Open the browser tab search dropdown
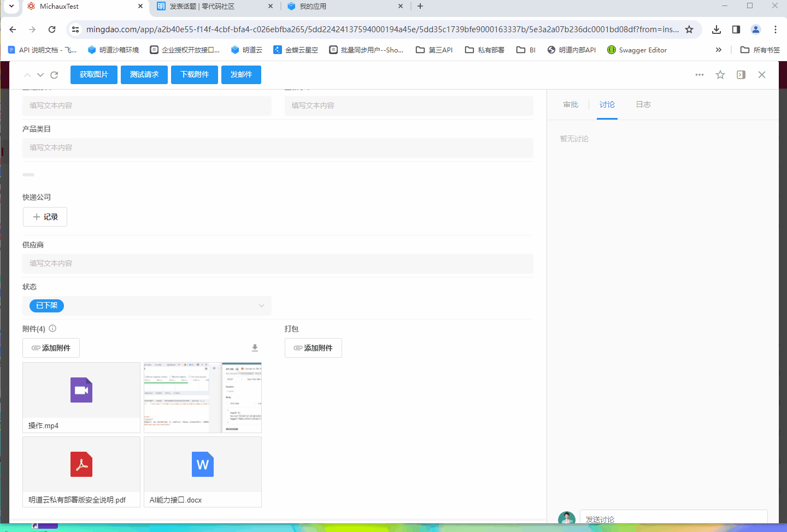787x532 pixels. (x=11, y=6)
